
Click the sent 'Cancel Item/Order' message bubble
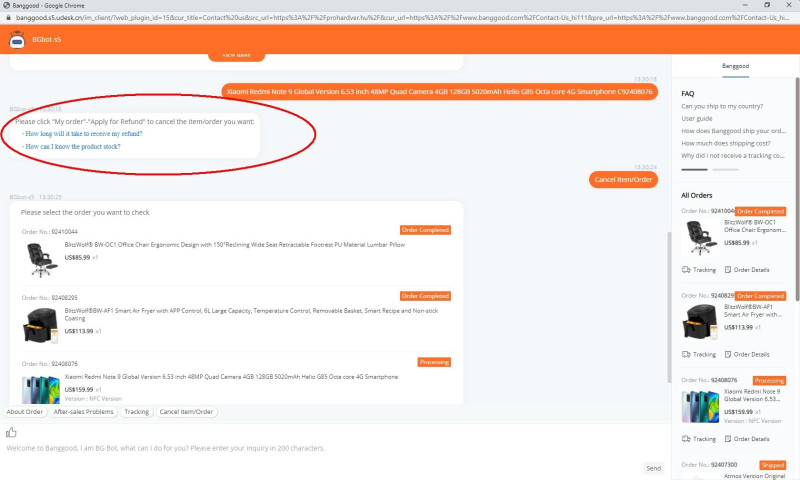tap(623, 180)
